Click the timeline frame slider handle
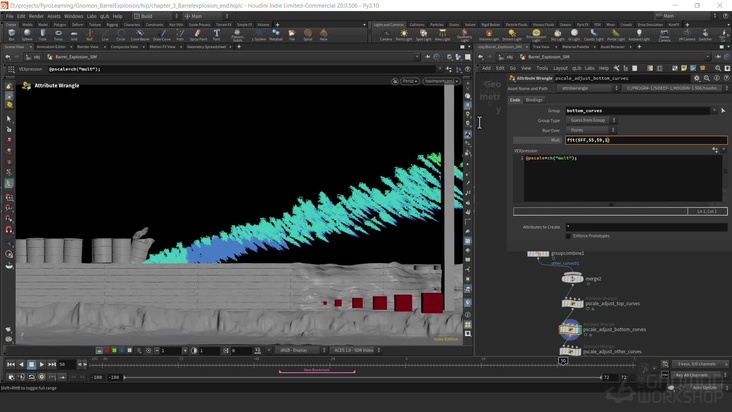Image resolution: width=732 pixels, height=412 pixels. [564, 362]
